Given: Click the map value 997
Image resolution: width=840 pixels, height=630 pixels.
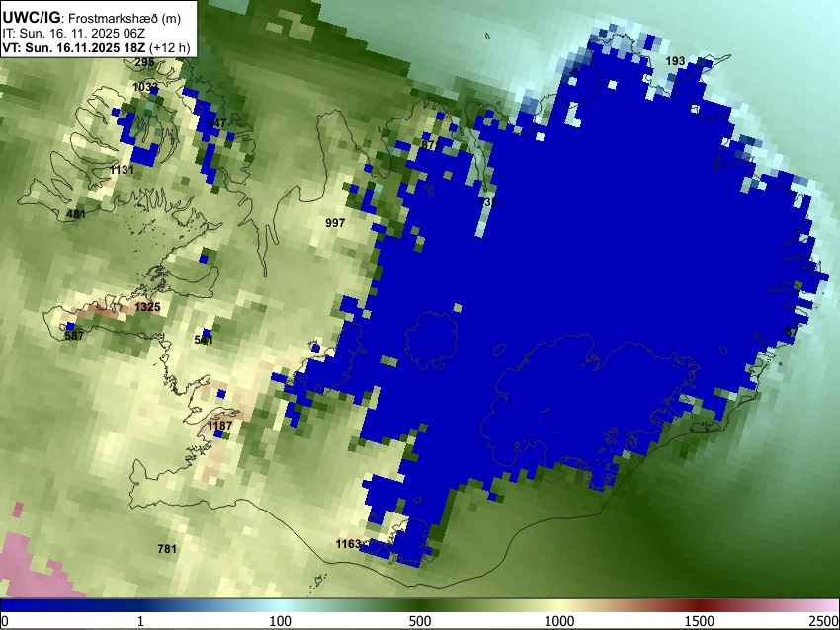Looking at the screenshot, I should 335,222.
